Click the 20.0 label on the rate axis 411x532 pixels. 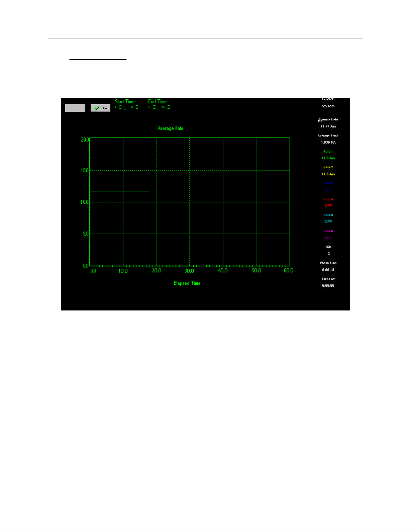(85, 140)
